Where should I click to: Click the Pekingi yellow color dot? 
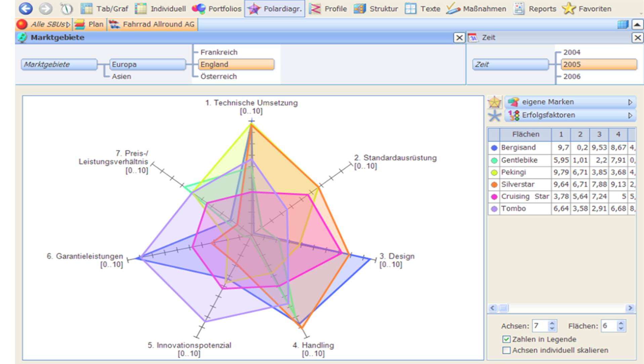[x=494, y=172]
